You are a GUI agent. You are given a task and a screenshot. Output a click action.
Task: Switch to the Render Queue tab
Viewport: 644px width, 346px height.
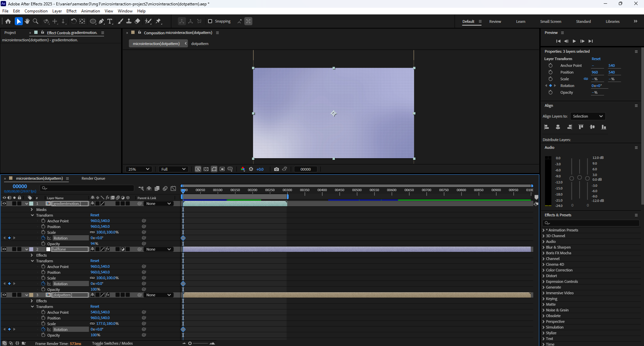pyautogui.click(x=93, y=178)
